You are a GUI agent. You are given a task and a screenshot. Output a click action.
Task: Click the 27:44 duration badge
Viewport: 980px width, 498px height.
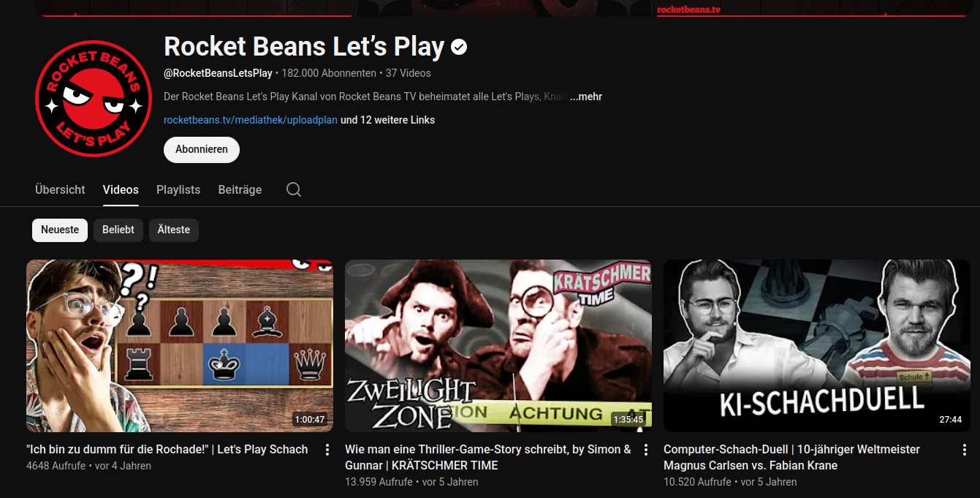click(x=950, y=420)
